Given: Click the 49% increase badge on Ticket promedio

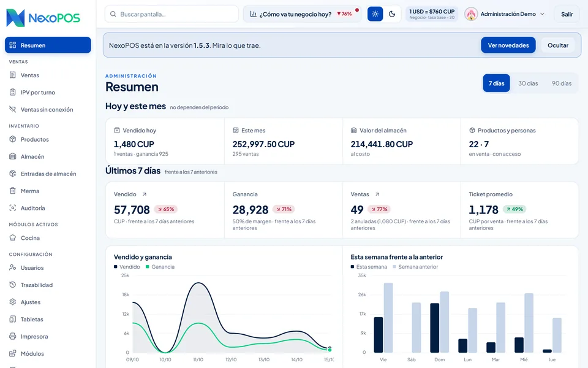Looking at the screenshot, I should click(514, 209).
